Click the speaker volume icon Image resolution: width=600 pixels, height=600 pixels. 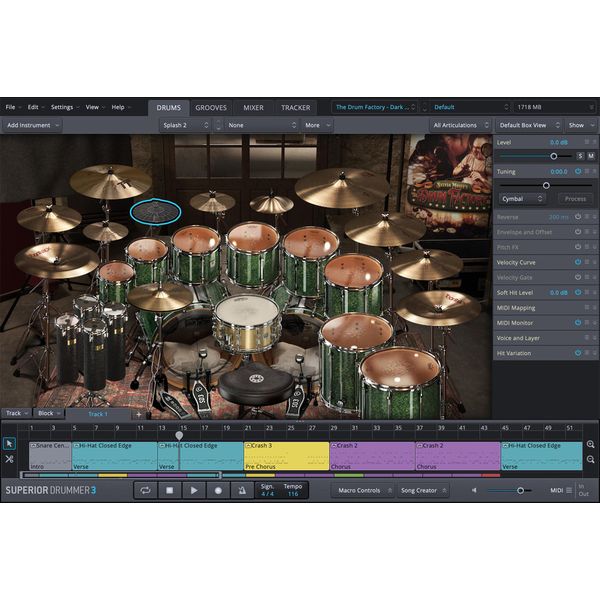(474, 490)
